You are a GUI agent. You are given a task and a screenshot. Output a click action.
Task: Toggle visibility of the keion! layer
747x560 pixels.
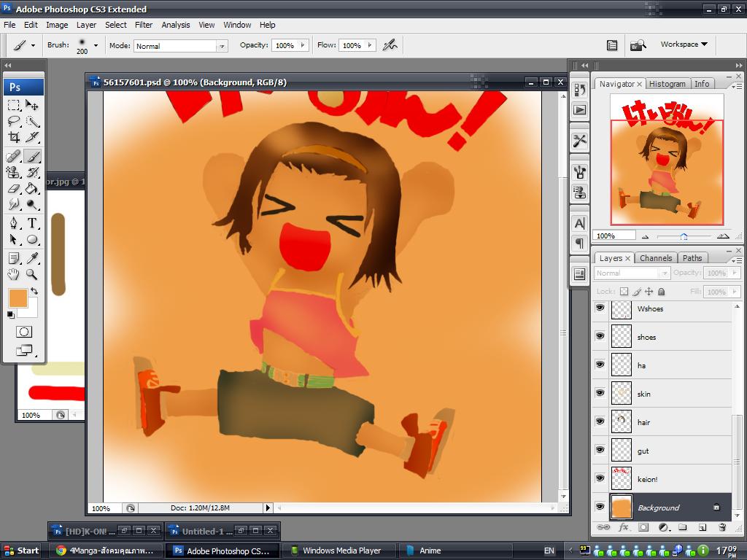[600, 478]
